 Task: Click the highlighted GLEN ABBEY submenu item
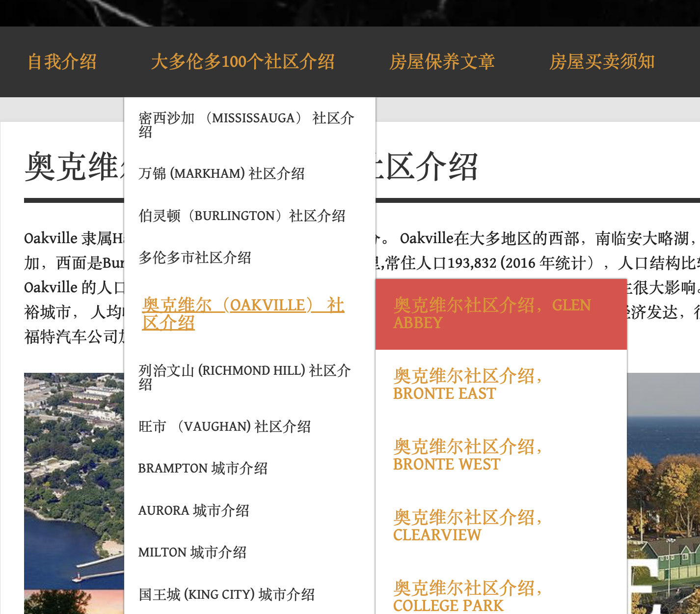click(492, 314)
